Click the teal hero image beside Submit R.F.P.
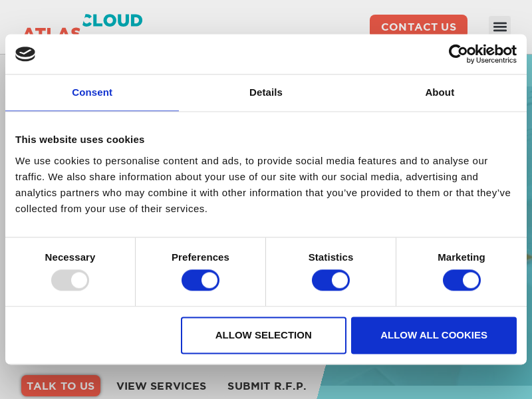Viewport: 532px width, 399px height. point(426,382)
